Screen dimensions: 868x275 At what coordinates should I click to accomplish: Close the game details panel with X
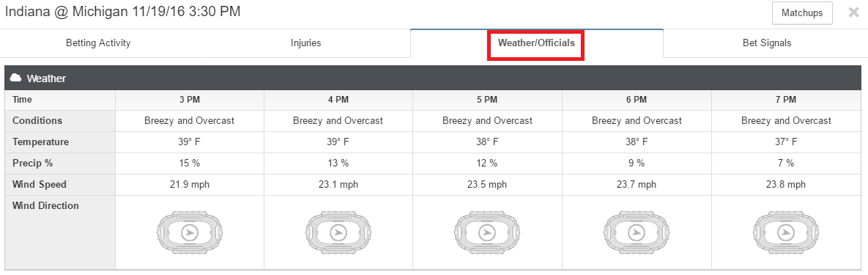(853, 12)
